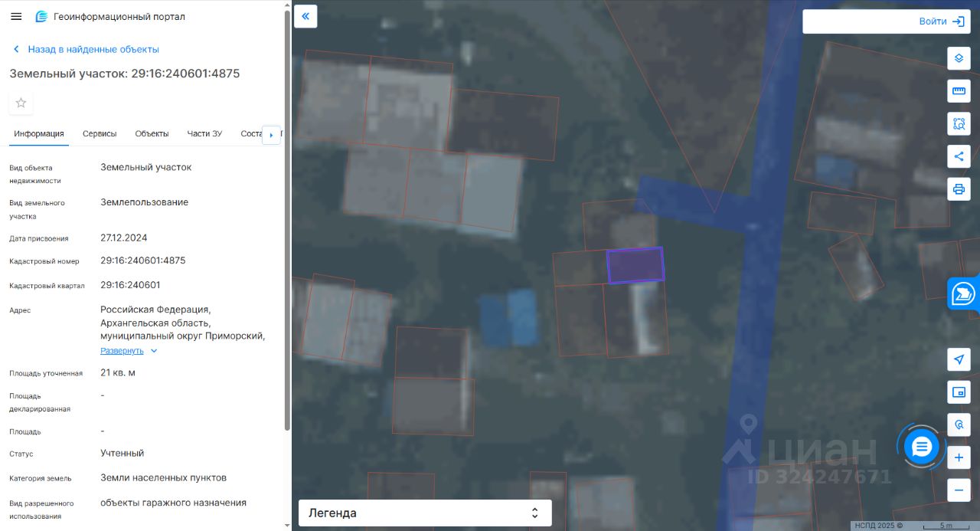Activate the search-by-area selection tool
Screen dimensions: 980x531
(x=959, y=123)
